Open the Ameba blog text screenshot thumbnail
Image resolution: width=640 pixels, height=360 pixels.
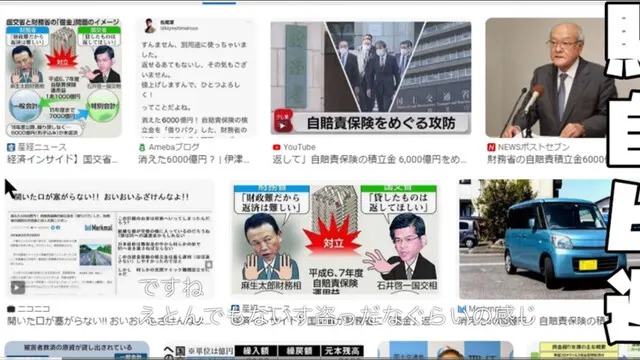pyautogui.click(x=196, y=78)
